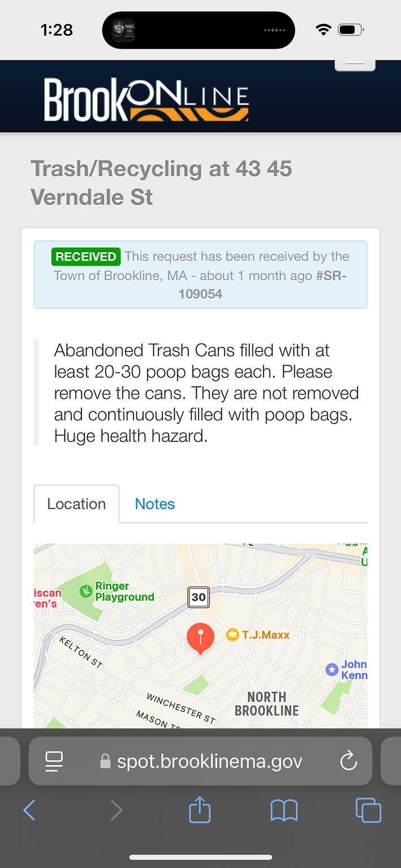Reload the page with refresh icon
This screenshot has height=868, width=401.
tap(348, 761)
